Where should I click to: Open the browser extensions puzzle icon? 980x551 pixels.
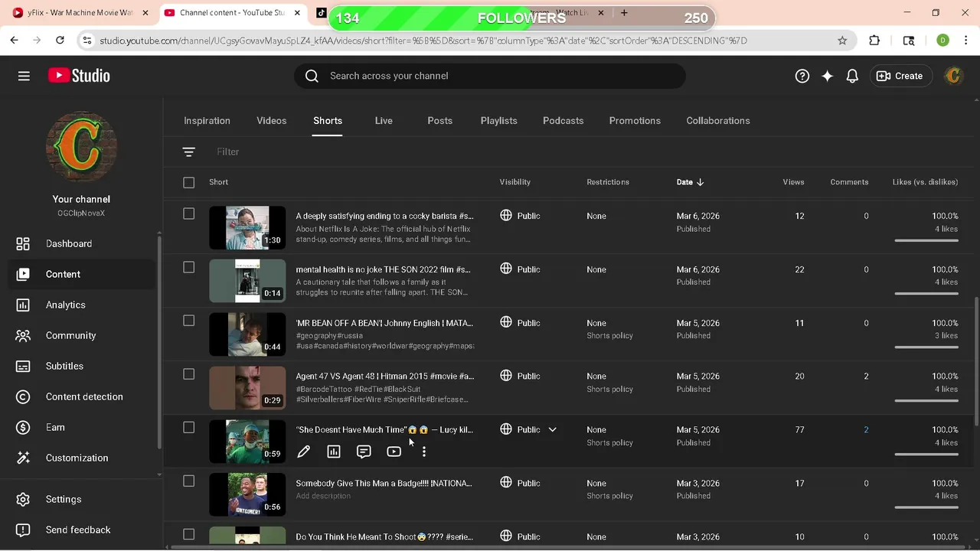click(x=874, y=41)
